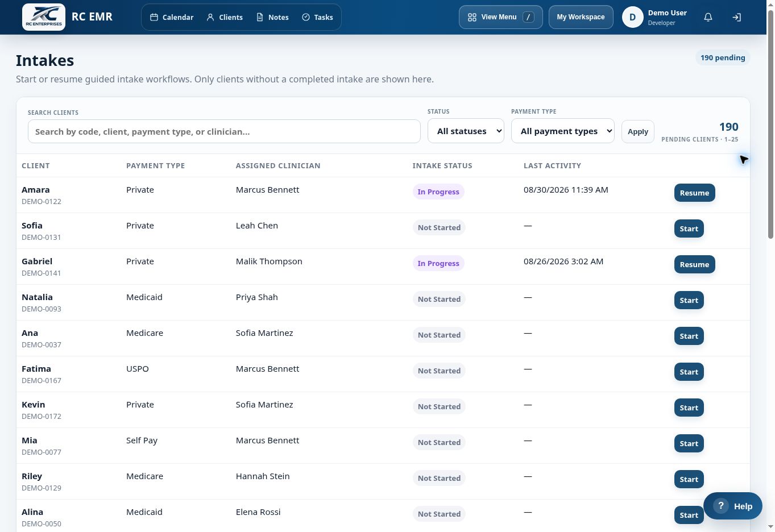Select client name Natalia

37,297
